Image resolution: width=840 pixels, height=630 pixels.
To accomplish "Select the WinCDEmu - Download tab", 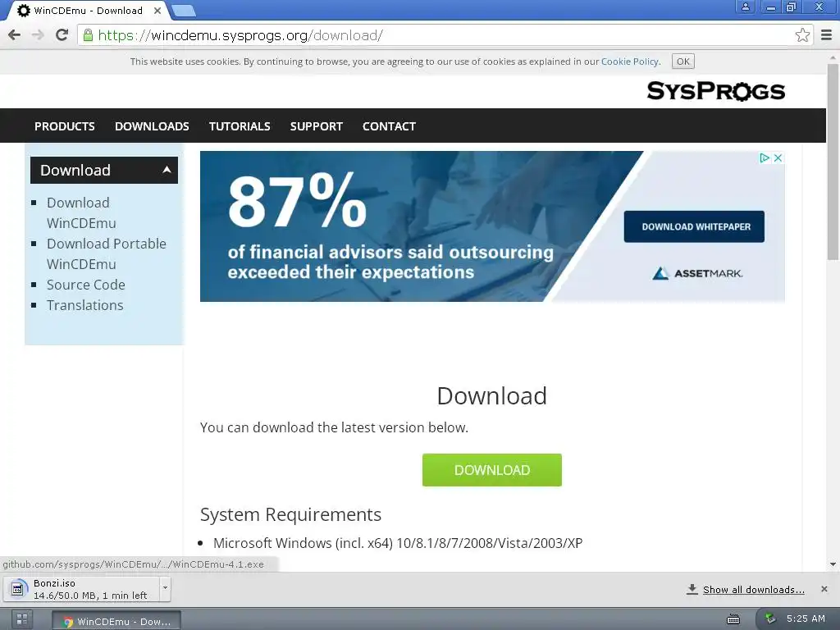I will point(88,11).
